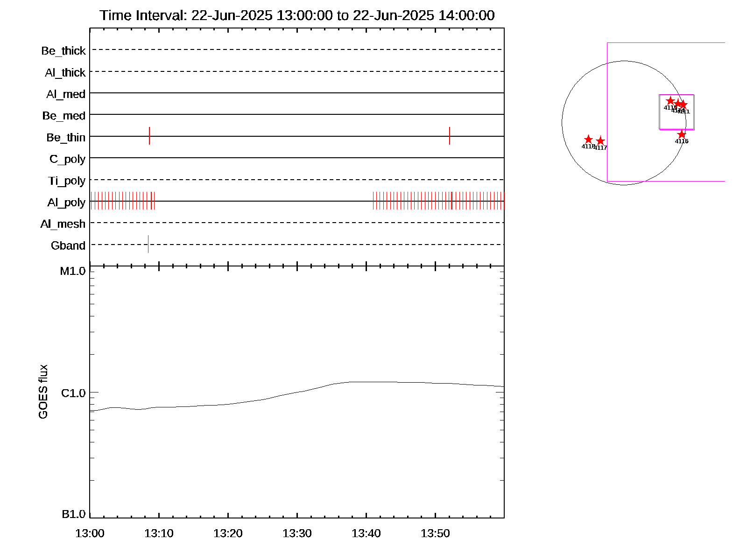Click the 13:30 time axis label
The image size is (747, 560).
coord(297,533)
